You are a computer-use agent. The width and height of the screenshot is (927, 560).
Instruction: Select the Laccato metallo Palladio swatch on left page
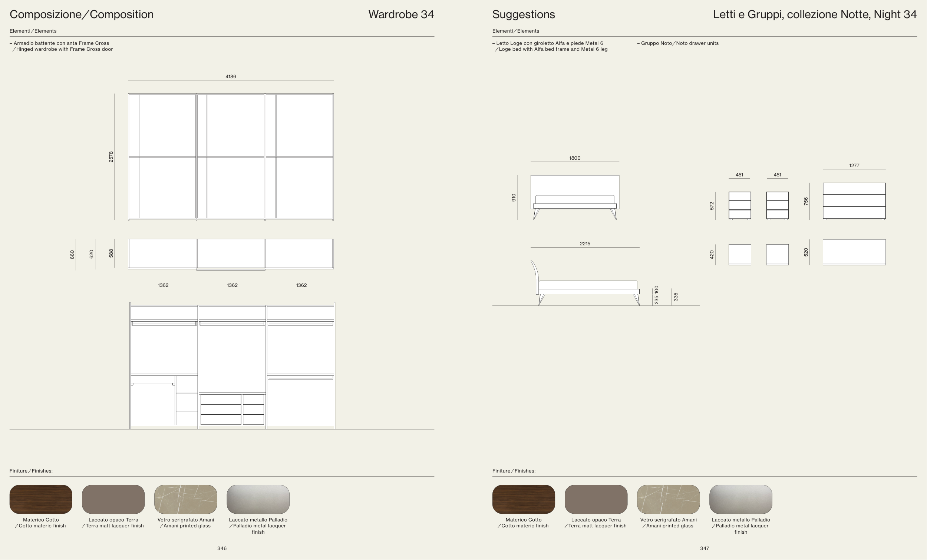coord(258,499)
